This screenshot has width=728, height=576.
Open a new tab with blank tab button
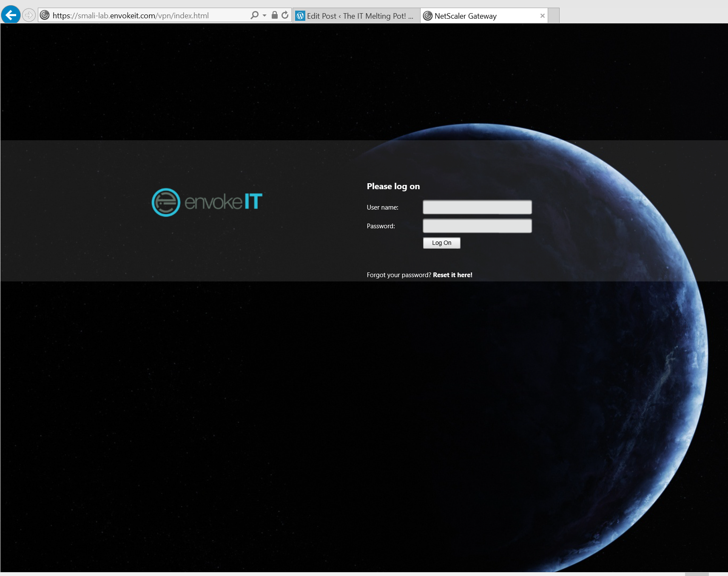[x=553, y=16]
